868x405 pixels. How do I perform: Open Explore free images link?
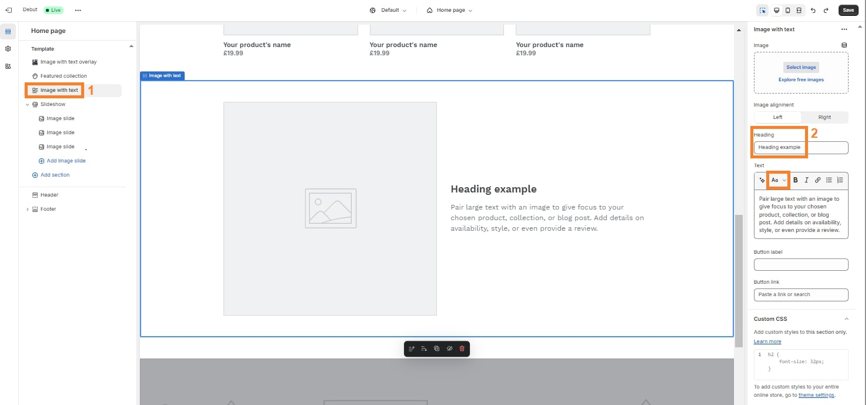pos(801,79)
